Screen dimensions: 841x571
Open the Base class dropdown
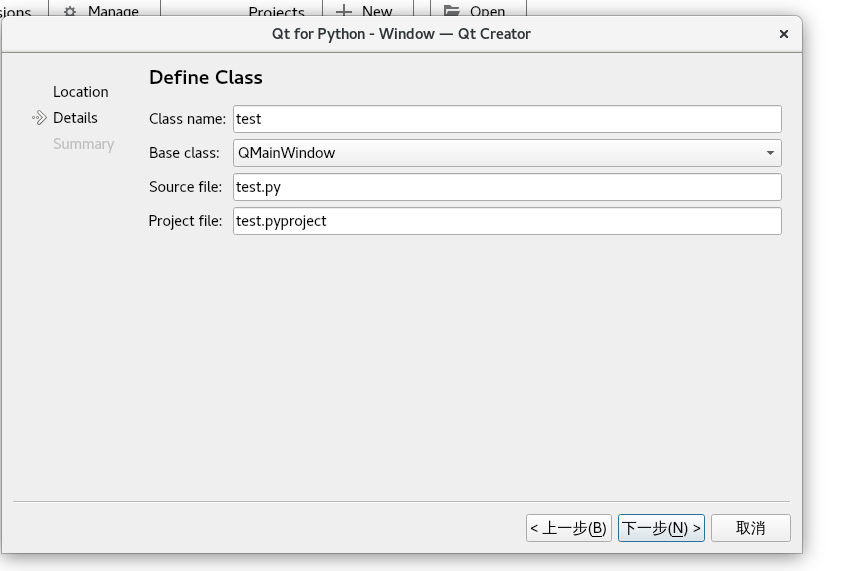(507, 153)
